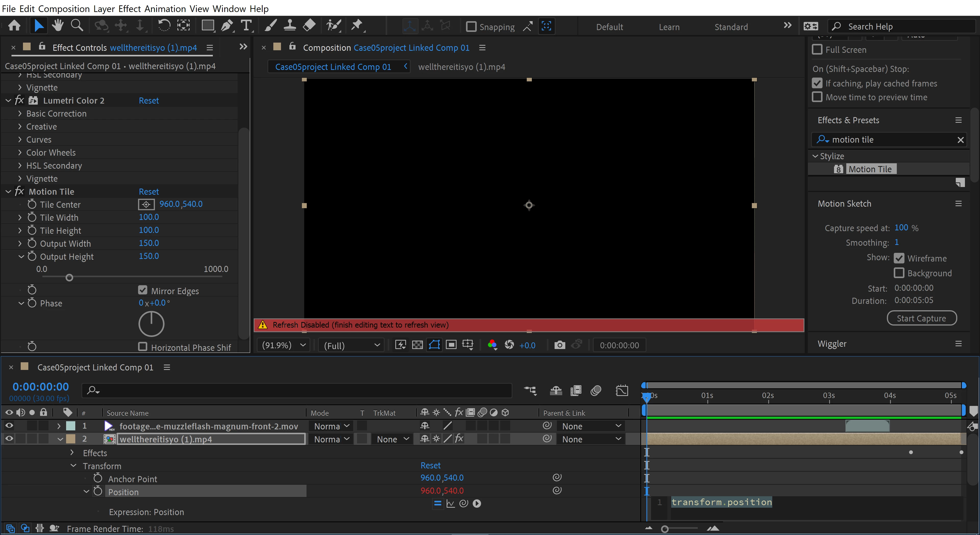Viewport: 980px width, 535px height.
Task: Uncheck the Mirror Edges checkbox
Action: click(x=143, y=290)
